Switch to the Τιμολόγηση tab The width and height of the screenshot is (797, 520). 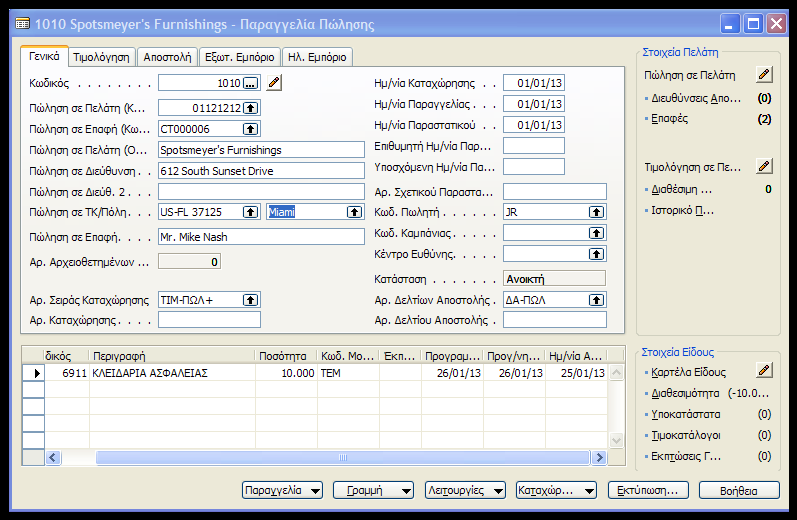point(101,57)
